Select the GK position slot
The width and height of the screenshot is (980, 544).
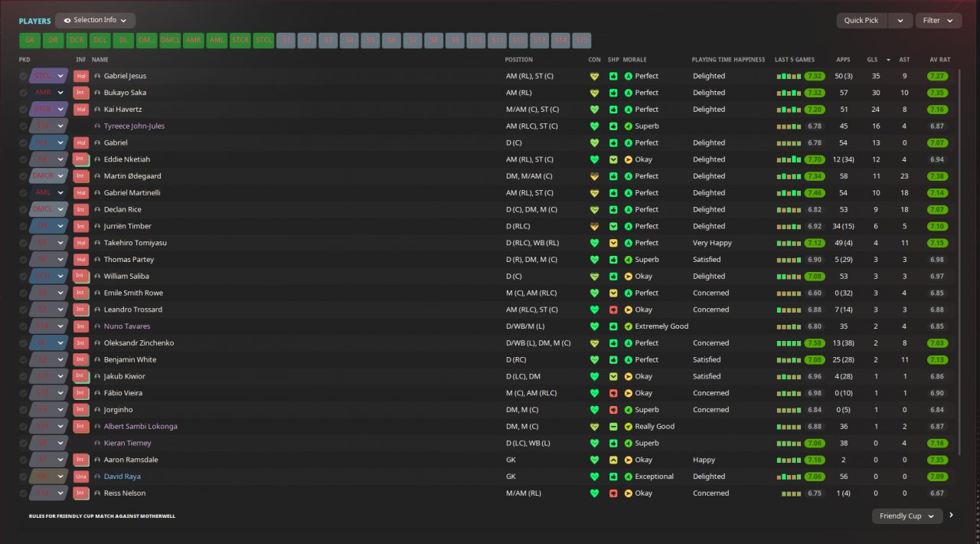tap(30, 41)
